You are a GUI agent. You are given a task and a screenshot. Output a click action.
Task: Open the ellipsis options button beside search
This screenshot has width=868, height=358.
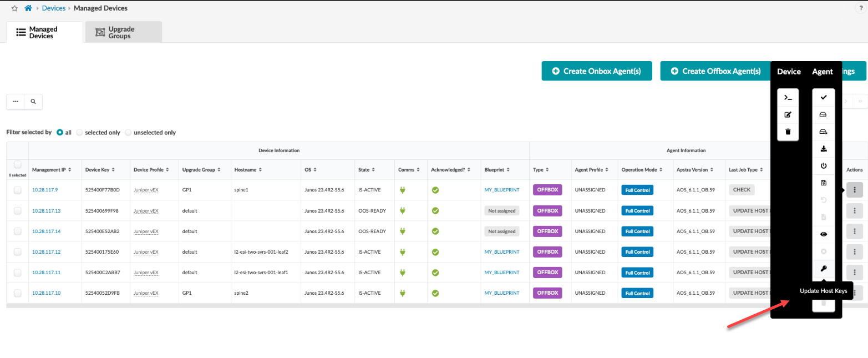[16, 102]
